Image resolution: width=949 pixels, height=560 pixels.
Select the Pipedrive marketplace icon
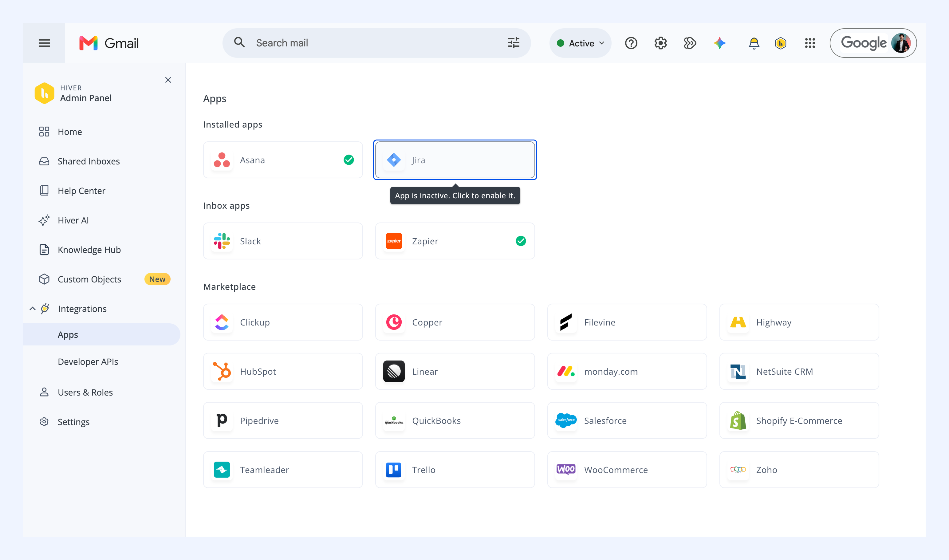coord(222,420)
